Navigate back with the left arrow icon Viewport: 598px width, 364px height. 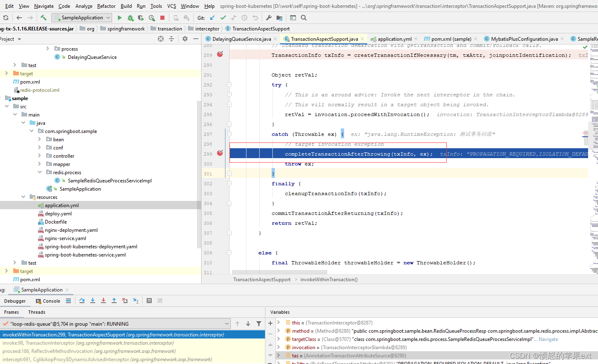[19, 18]
